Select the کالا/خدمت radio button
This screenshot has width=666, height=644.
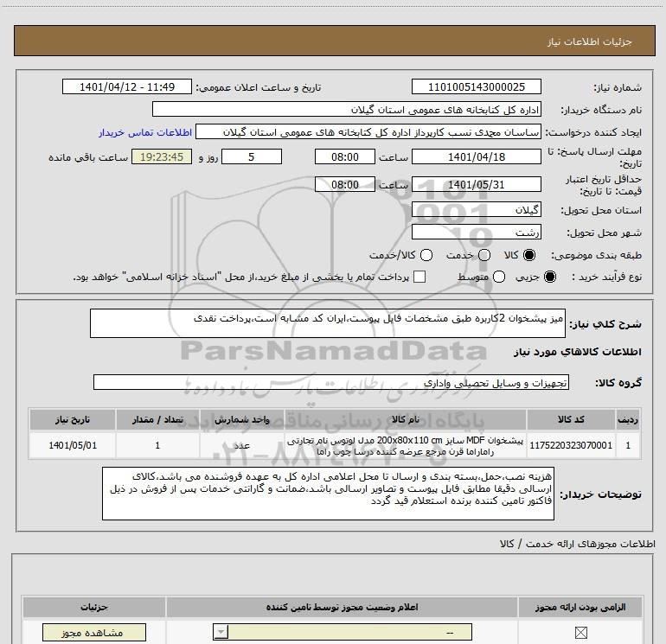coord(426,255)
